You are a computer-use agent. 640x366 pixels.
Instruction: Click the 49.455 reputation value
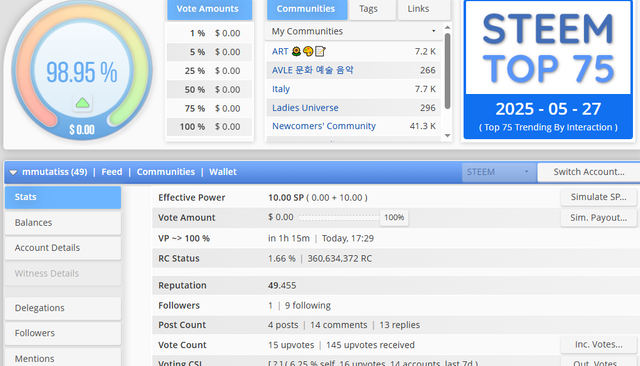coord(282,286)
